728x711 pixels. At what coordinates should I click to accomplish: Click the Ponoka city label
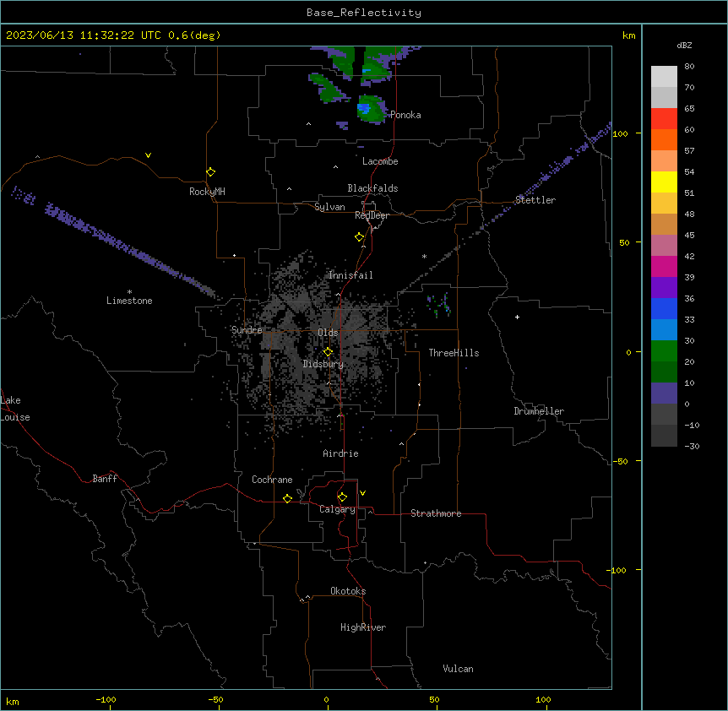pyautogui.click(x=405, y=115)
